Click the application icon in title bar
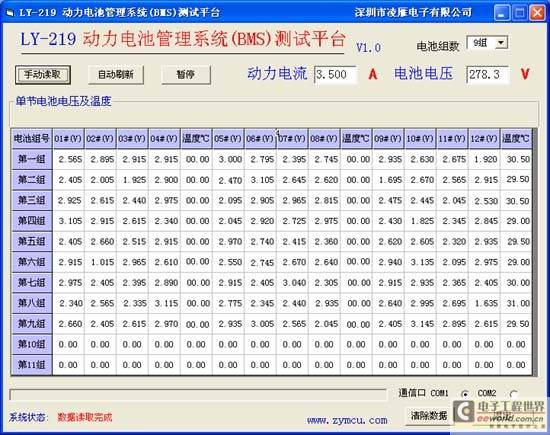550x435 pixels. point(10,13)
